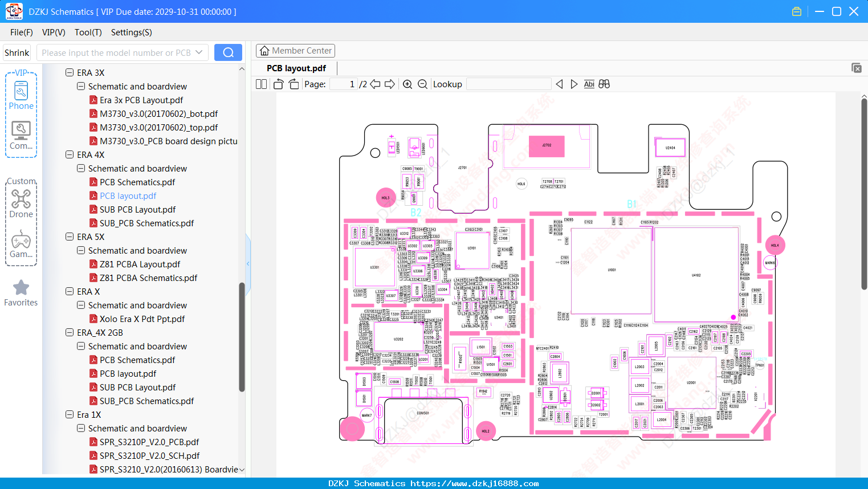Click the tree panel vertical scrollbar thumb
This screenshot has width=868, height=489.
(242, 337)
